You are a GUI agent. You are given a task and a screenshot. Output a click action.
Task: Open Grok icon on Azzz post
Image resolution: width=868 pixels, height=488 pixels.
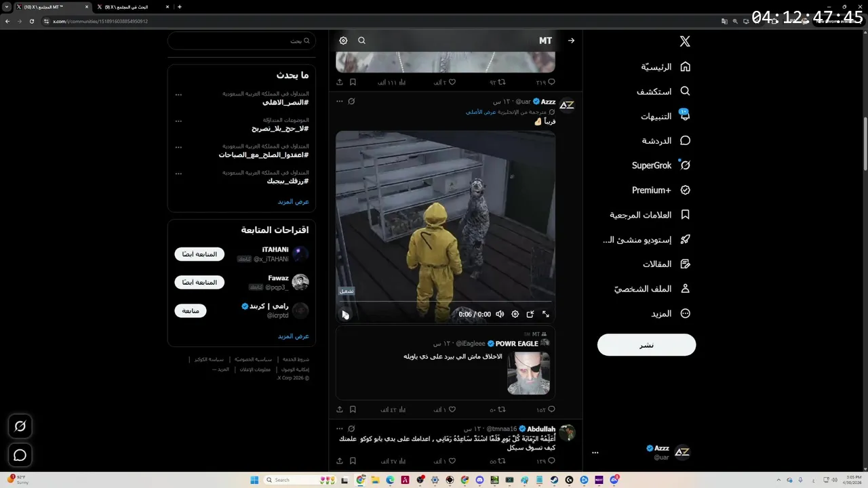[351, 102]
